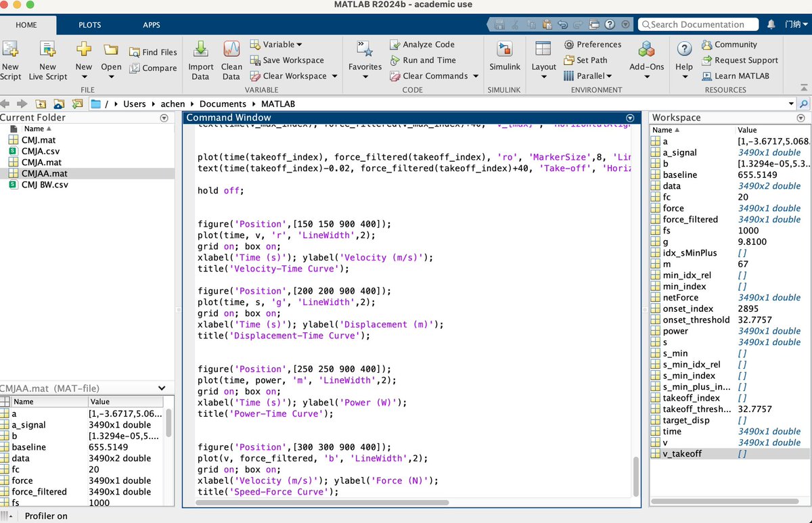The width and height of the screenshot is (812, 523).
Task: Launch Simulink
Action: tap(505, 55)
